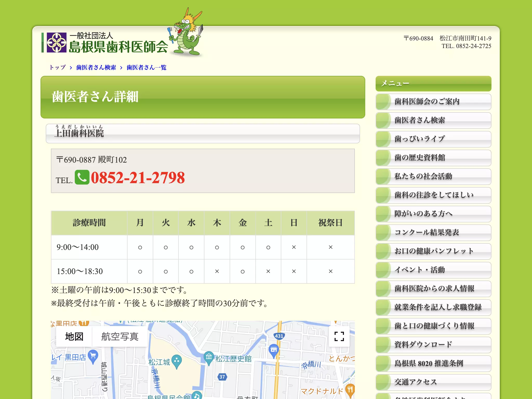Open お口の健康パンフレット menu item
The image size is (532, 399).
433,251
